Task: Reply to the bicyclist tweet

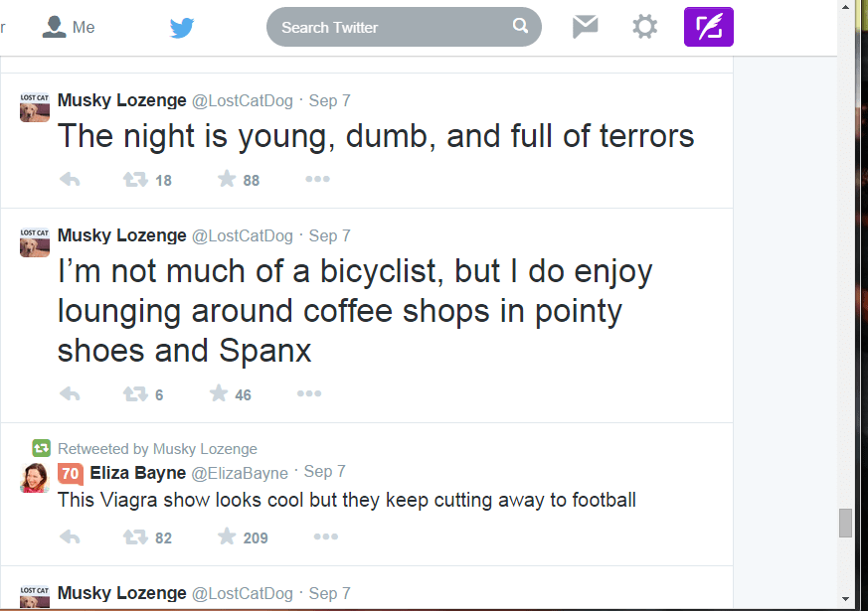Action: [x=70, y=394]
